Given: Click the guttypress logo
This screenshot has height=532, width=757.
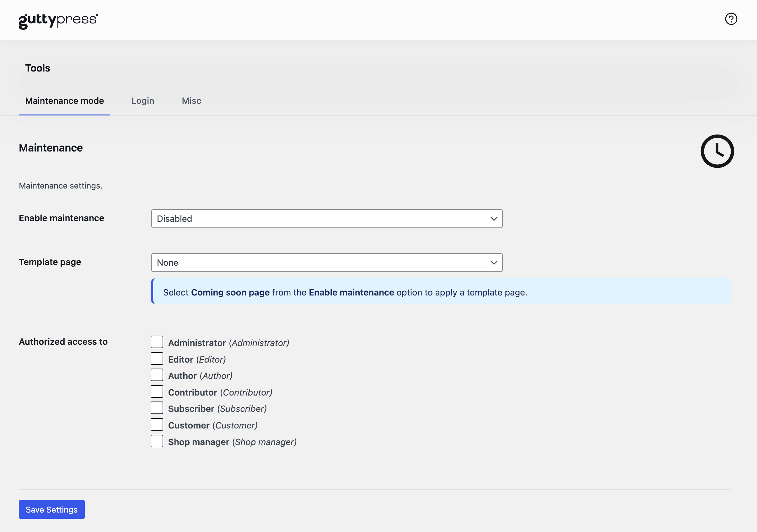Looking at the screenshot, I should tap(58, 21).
